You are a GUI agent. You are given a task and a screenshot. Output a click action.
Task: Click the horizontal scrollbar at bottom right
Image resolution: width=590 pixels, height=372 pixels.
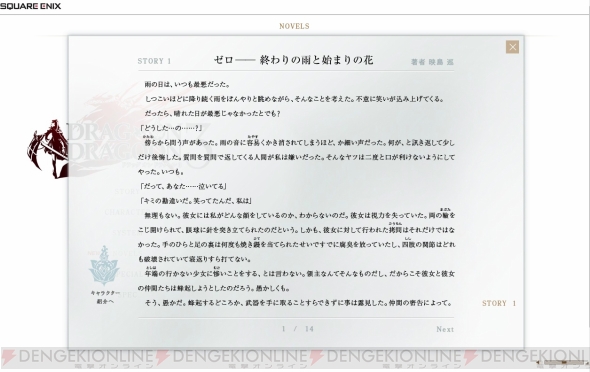(x=563, y=363)
